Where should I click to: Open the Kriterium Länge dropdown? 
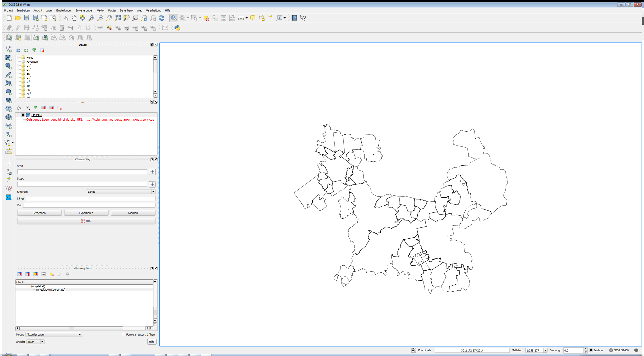pyautogui.click(x=121, y=192)
